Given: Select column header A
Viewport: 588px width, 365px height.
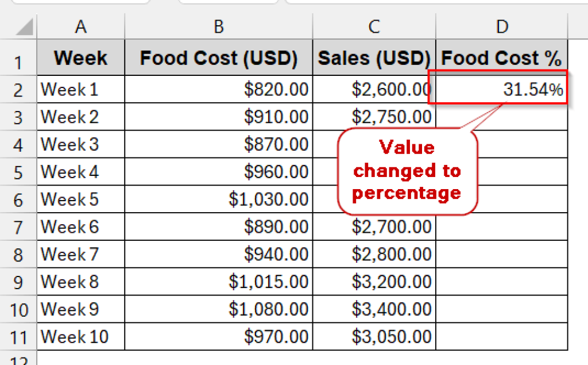Looking at the screenshot, I should 80,26.
